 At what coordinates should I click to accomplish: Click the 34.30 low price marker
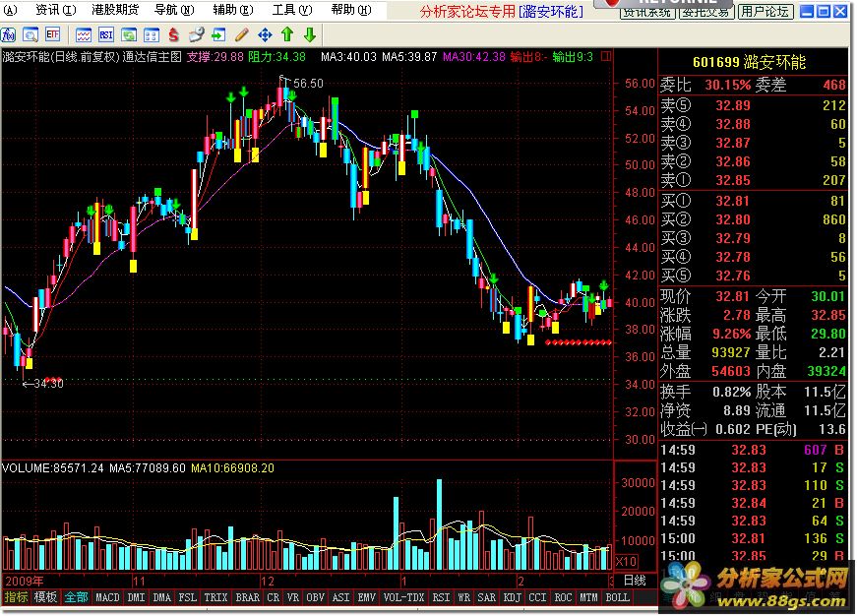tap(48, 384)
